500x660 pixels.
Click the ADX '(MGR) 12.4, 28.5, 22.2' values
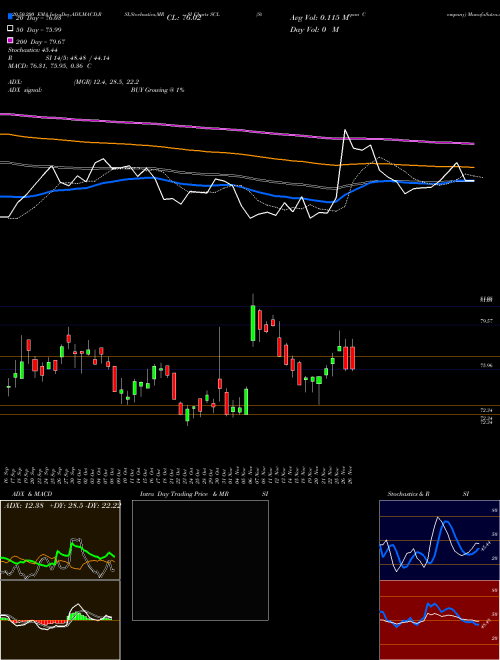point(106,82)
